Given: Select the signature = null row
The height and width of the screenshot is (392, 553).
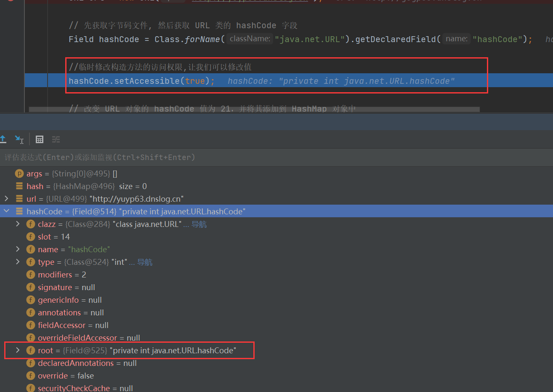Looking at the screenshot, I should coord(276,287).
